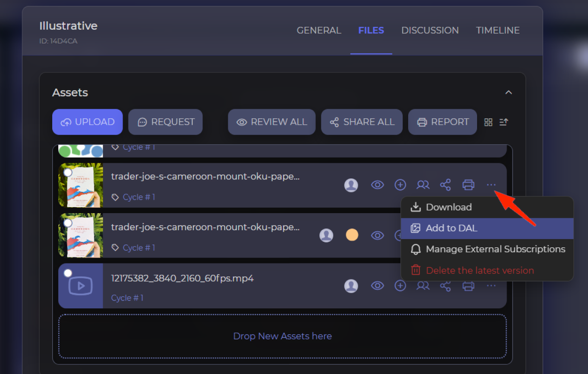
Task: Click SHARE ALL
Action: pos(362,122)
